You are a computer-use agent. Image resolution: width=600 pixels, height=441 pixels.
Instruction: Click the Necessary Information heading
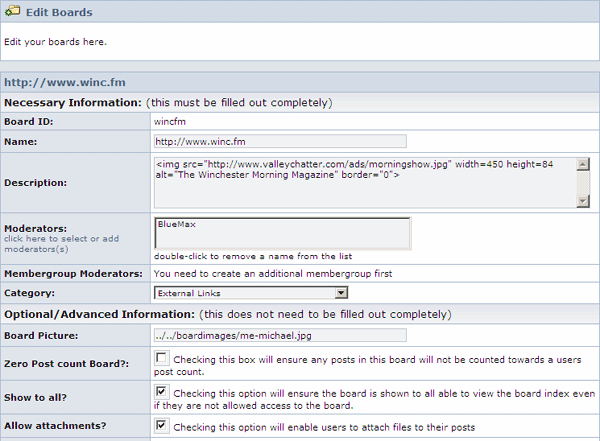pos(74,102)
